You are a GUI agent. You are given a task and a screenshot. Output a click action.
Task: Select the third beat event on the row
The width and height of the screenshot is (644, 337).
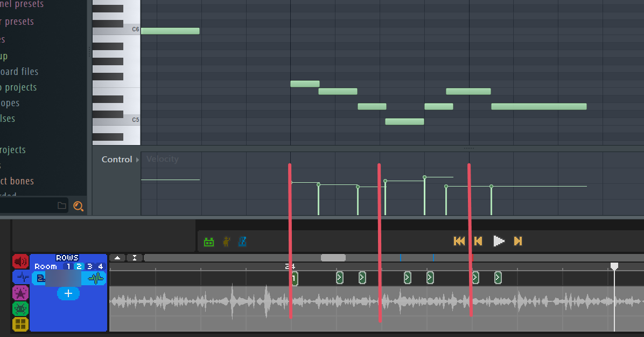coord(362,278)
